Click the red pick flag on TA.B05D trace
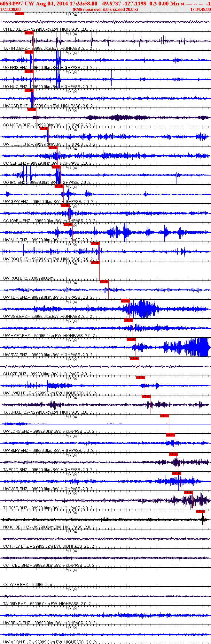Screen dimensions: 211x644 pos(189,492)
